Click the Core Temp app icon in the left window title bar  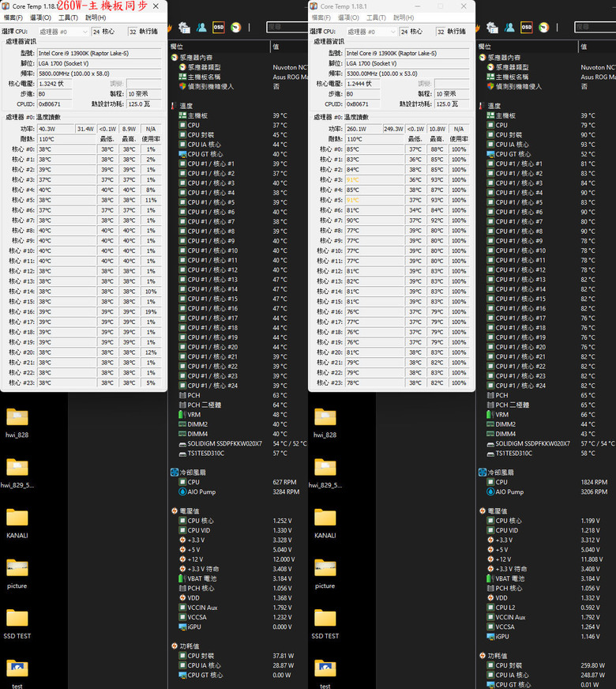click(x=6, y=6)
